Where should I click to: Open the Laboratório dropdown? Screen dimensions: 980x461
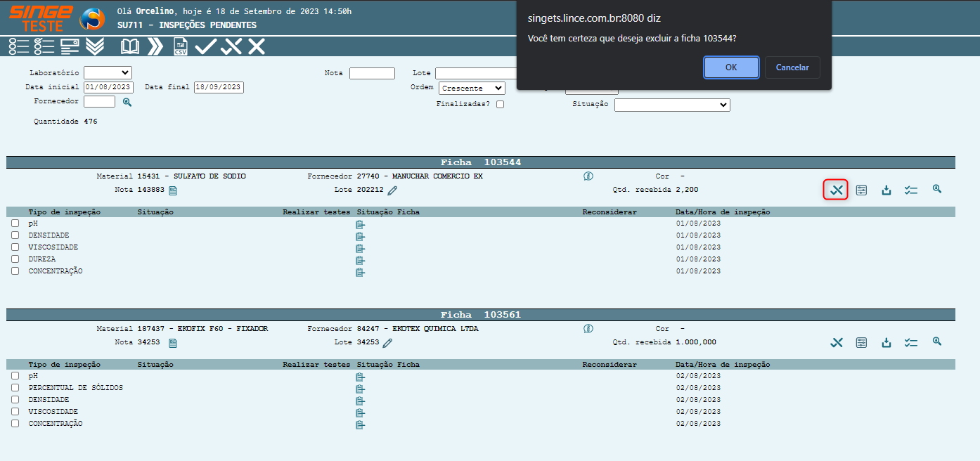point(108,72)
